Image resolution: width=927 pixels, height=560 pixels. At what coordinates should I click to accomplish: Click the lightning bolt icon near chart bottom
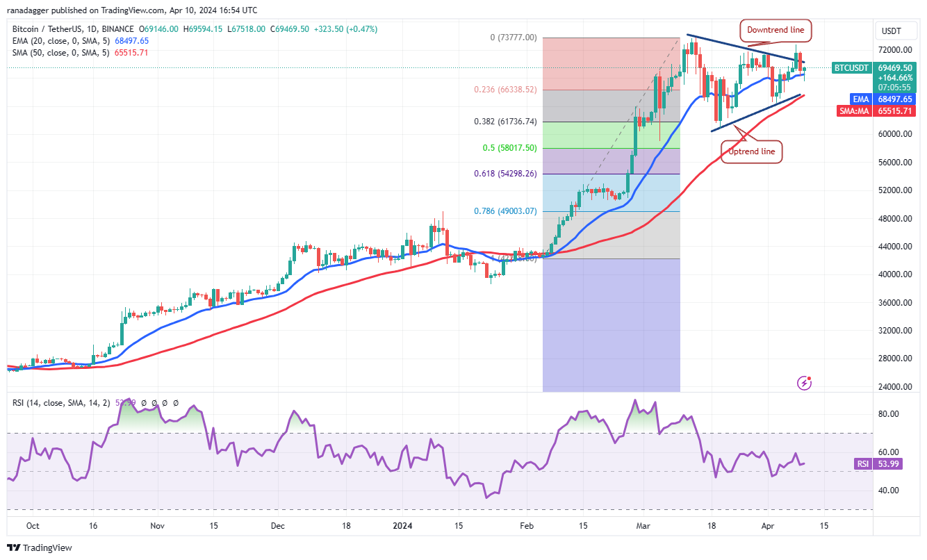click(805, 383)
